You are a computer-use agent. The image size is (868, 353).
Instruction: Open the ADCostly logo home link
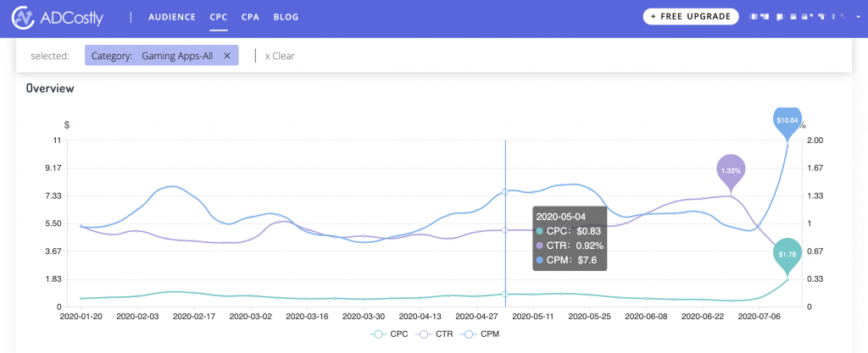point(58,19)
